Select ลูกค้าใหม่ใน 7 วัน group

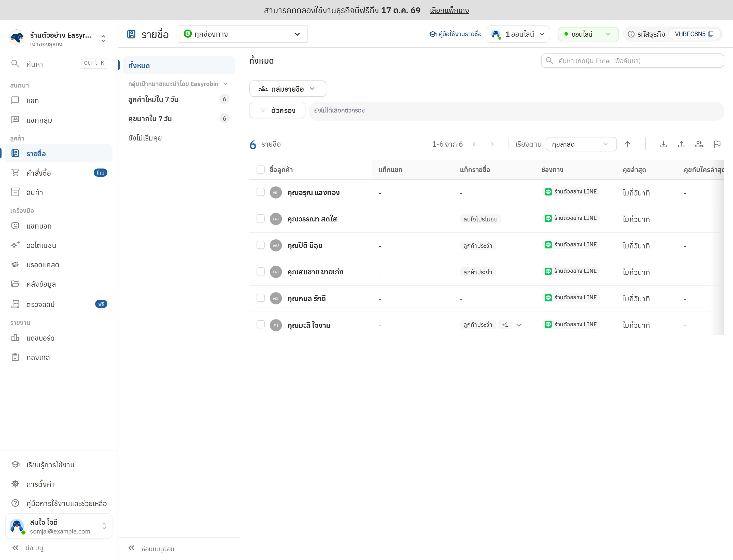click(179, 99)
